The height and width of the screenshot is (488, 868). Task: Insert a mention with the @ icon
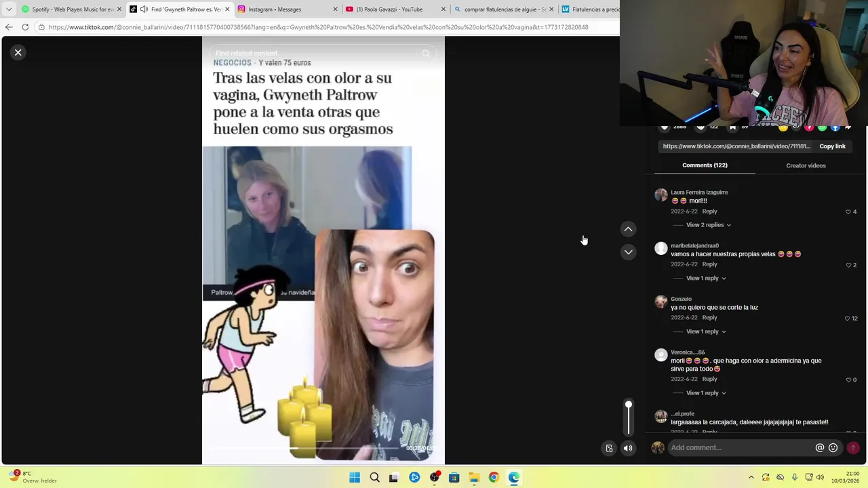pyautogui.click(x=820, y=448)
